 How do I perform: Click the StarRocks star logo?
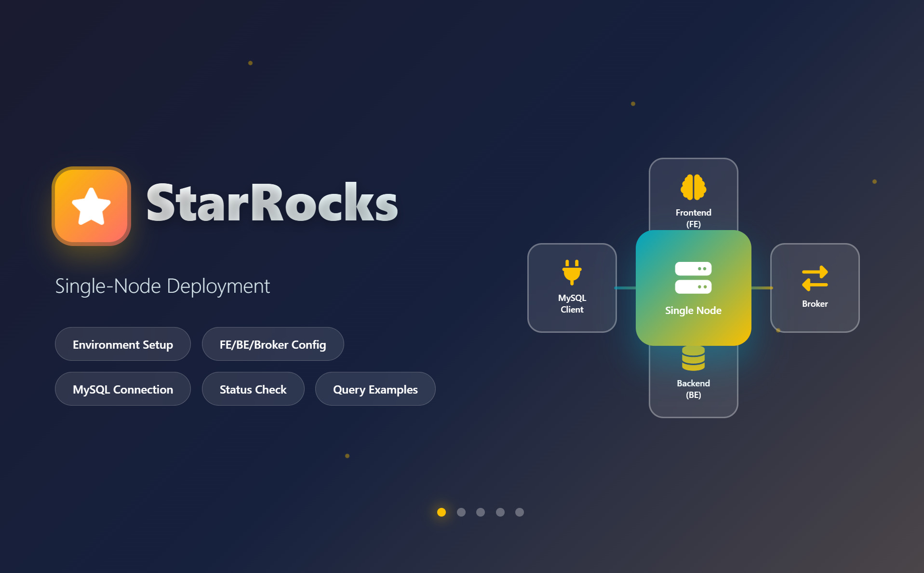pyautogui.click(x=91, y=205)
